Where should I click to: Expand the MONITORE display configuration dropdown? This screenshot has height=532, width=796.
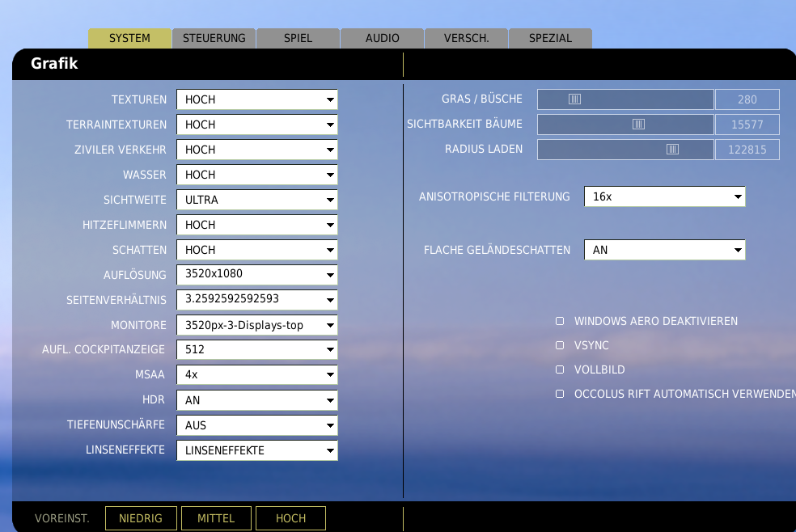[x=256, y=325]
